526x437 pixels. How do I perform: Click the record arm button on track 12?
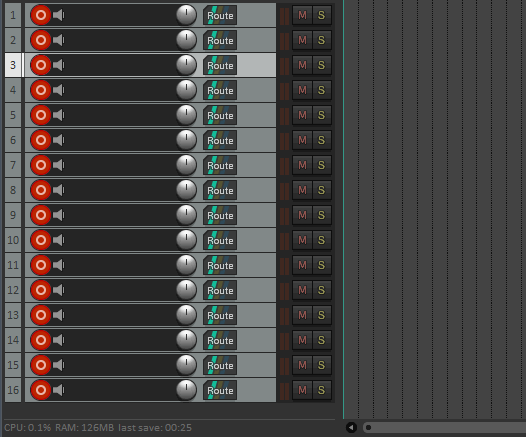point(41,290)
